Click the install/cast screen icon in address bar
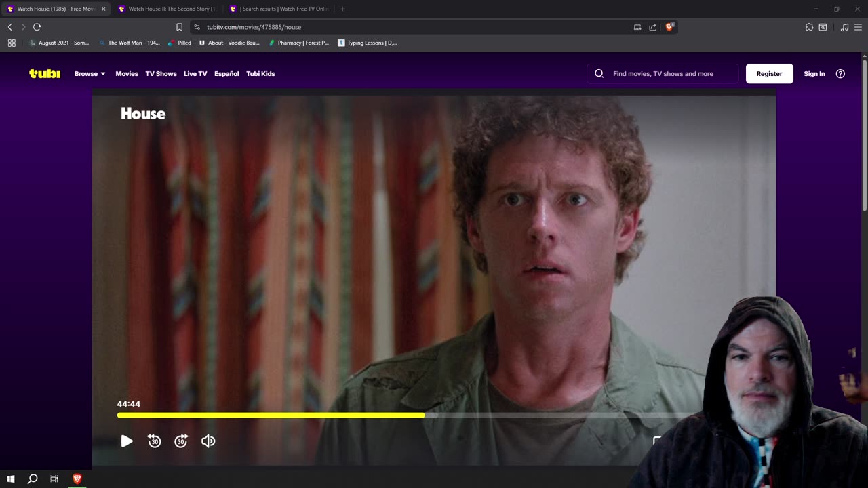This screenshot has width=868, height=488. point(637,27)
